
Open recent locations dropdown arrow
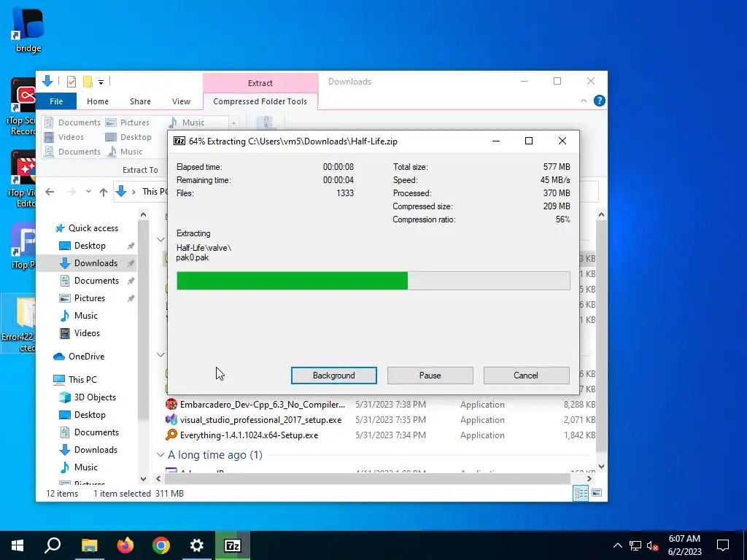88,192
